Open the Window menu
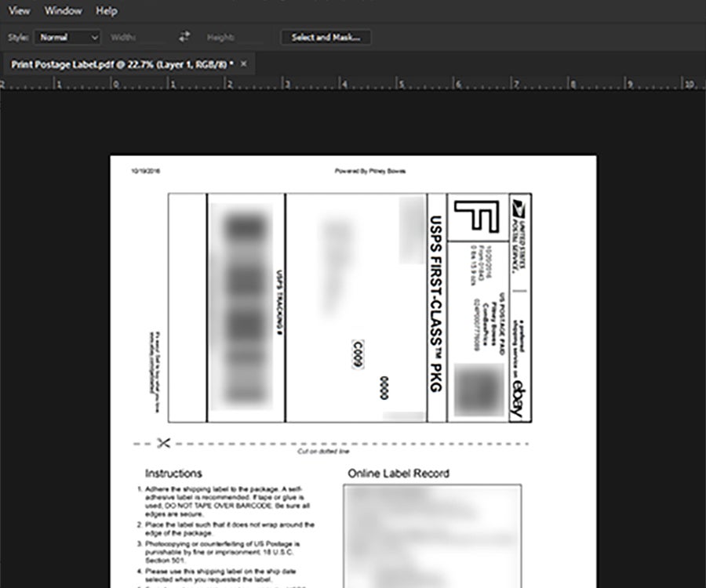 (63, 11)
